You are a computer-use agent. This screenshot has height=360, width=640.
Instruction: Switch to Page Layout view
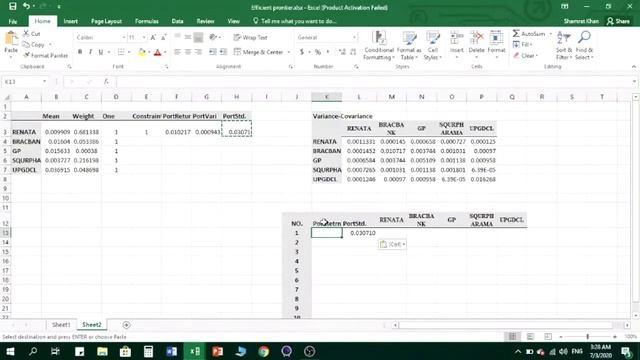tap(530, 336)
